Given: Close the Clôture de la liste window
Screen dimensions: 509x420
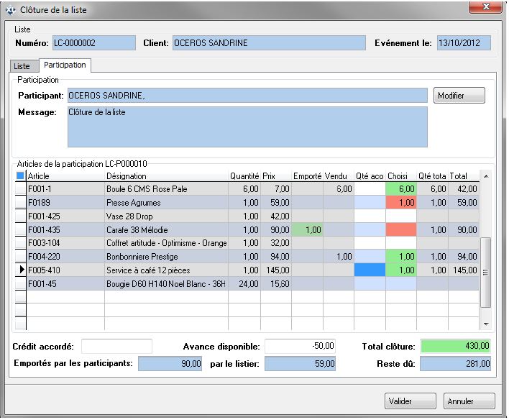Looking at the screenshot, I should click(485, 8).
